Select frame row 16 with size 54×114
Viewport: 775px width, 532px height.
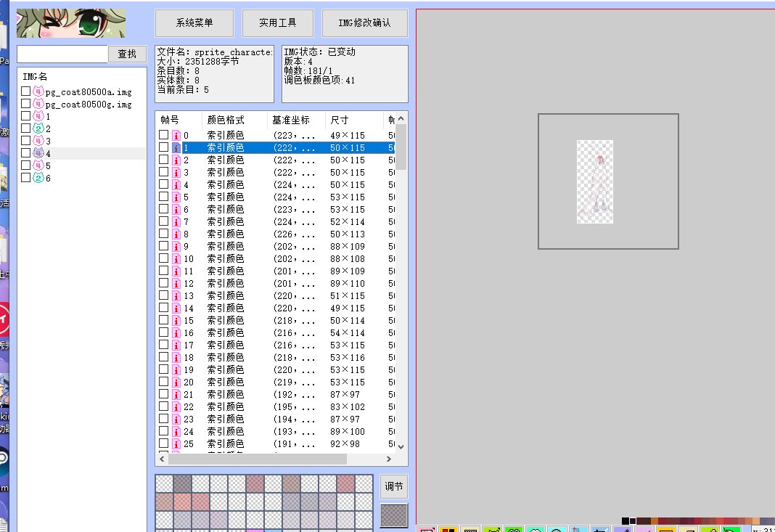pos(276,332)
